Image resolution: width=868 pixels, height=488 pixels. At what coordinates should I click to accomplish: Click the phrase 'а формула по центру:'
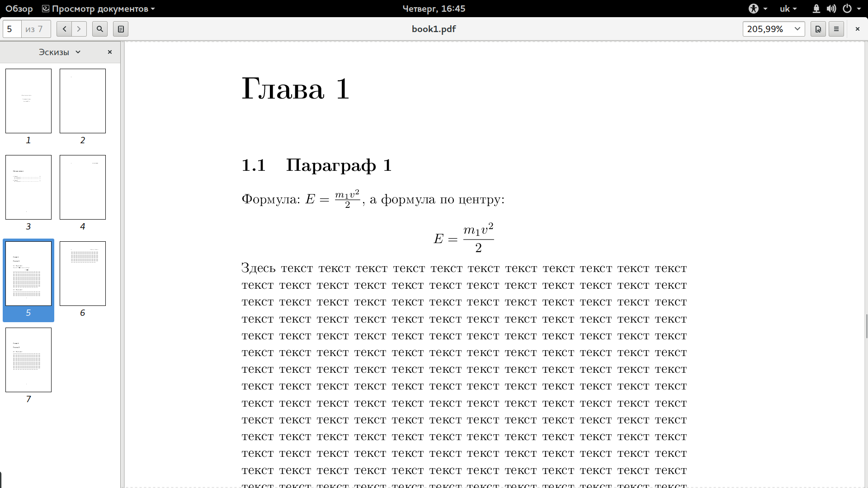click(x=437, y=200)
